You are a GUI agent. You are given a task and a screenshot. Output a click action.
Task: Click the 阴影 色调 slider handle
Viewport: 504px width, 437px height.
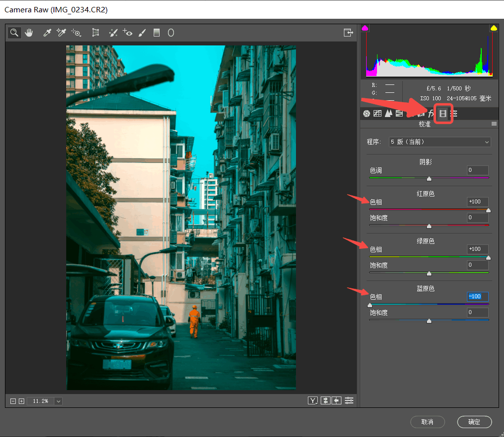click(x=429, y=179)
